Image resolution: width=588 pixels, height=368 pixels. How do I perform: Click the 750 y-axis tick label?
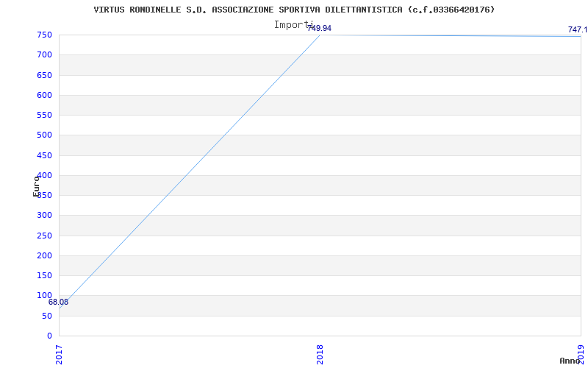coord(44,35)
